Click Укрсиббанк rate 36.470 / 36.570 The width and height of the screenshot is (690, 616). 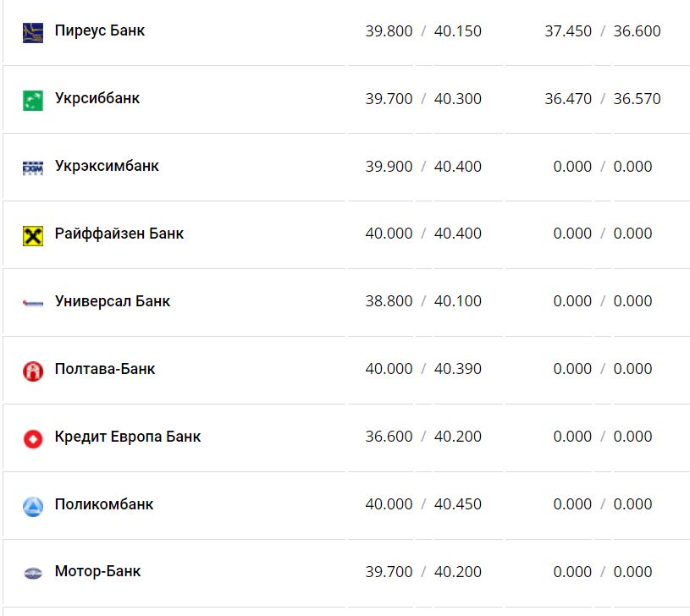603,99
